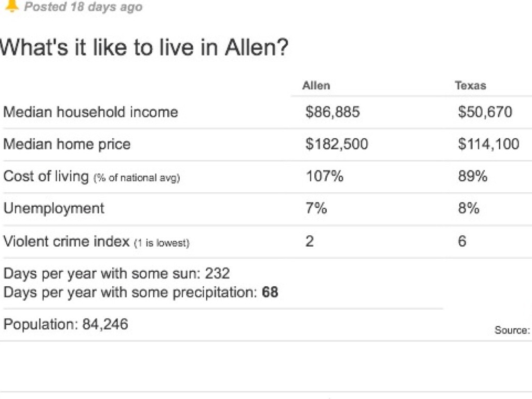Click the 'Posted 18 days ago' text
The width and height of the screenshot is (532, 399).
click(x=83, y=7)
